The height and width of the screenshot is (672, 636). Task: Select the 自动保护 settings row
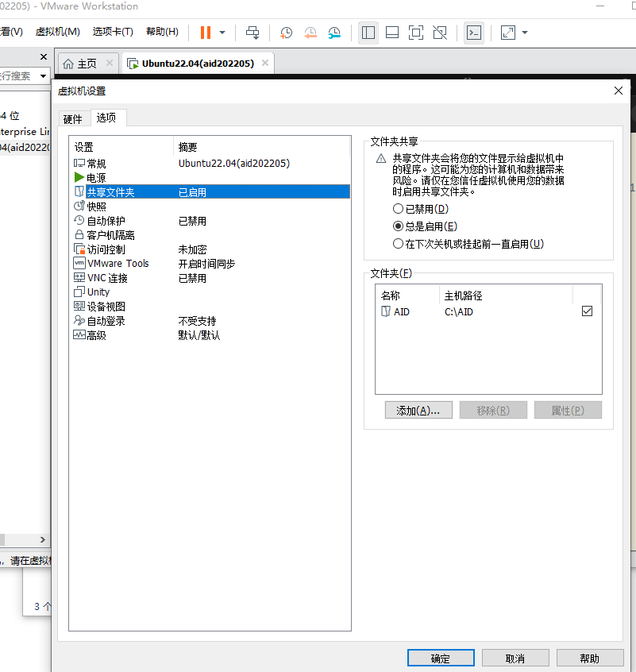coord(211,221)
